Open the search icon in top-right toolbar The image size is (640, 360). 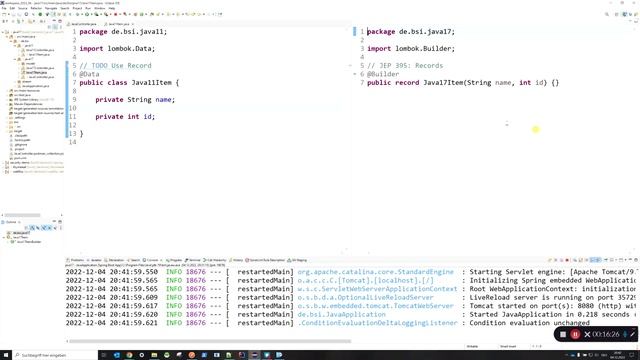(607, 14)
